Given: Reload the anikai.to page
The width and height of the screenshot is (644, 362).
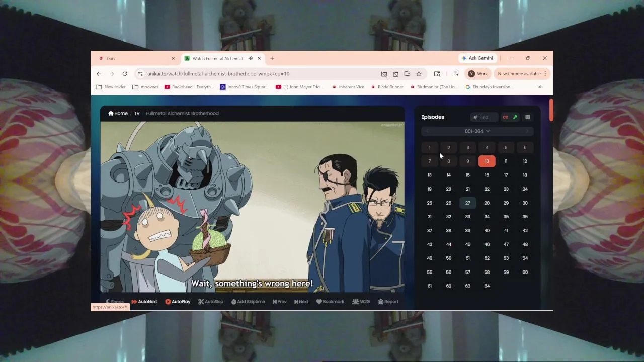Looking at the screenshot, I should (x=125, y=74).
